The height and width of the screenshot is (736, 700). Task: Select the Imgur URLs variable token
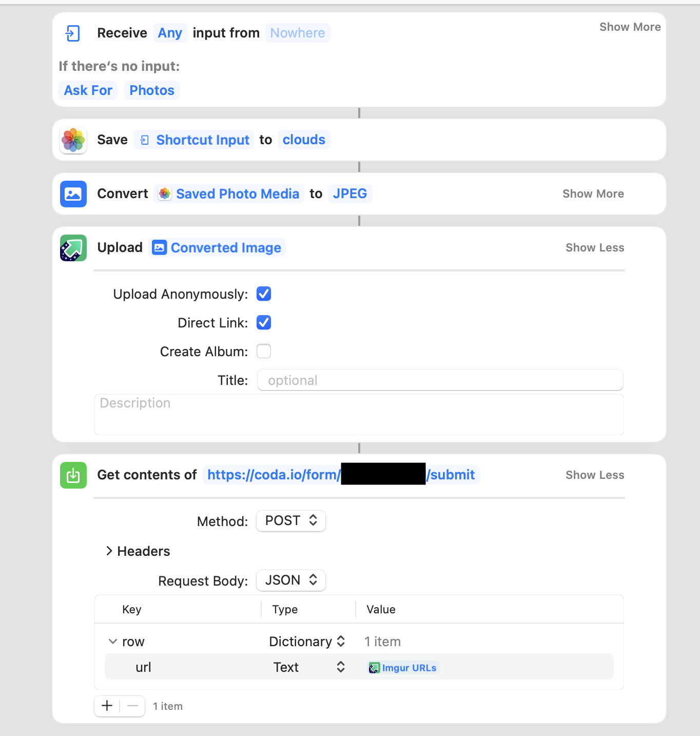(403, 668)
